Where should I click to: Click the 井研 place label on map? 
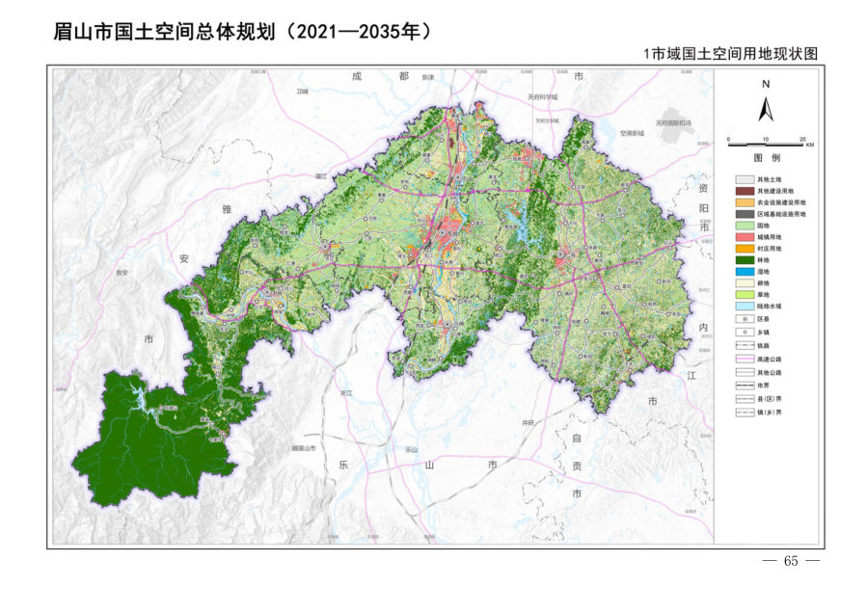[529, 422]
